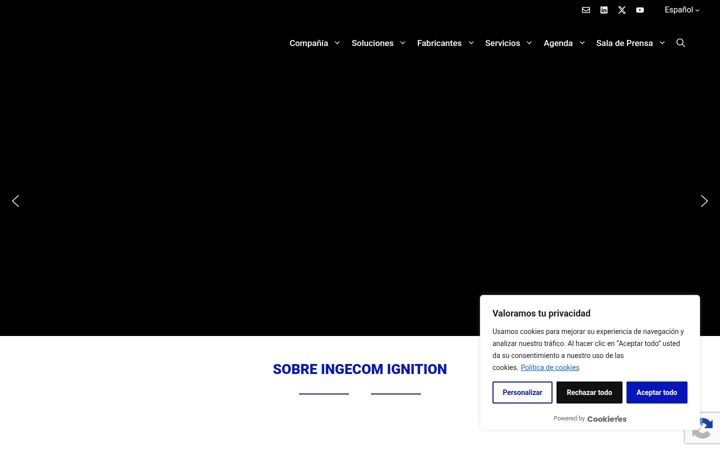
Task: Go to previous slide arrow
Action: pyautogui.click(x=16, y=201)
